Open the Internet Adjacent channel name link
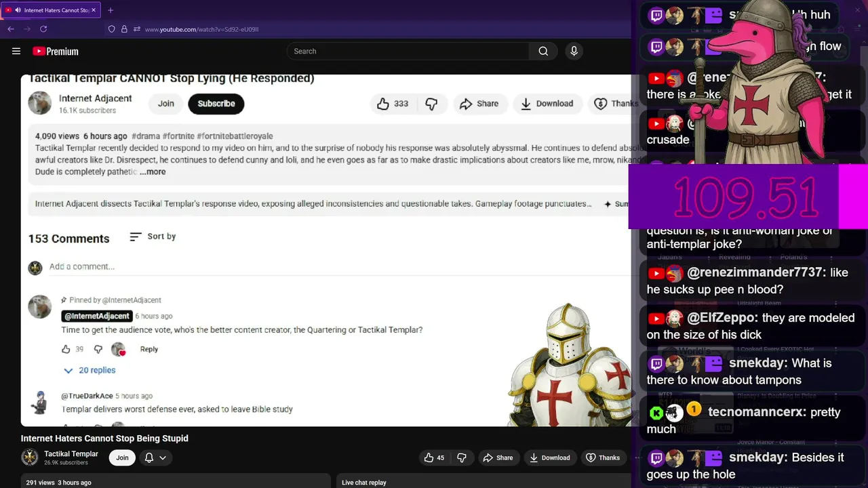 coord(95,98)
